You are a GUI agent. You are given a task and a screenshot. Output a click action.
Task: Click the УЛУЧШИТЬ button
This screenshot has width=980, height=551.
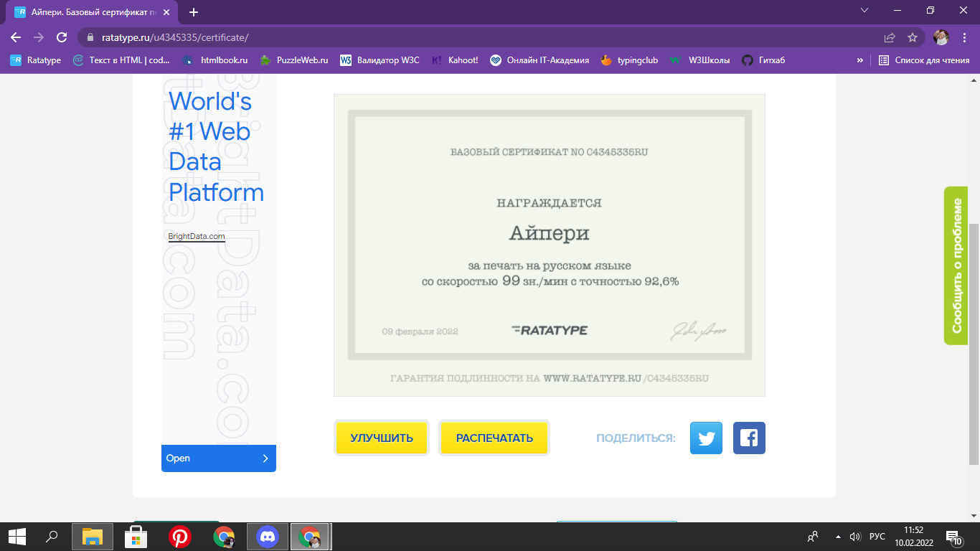[x=382, y=438]
